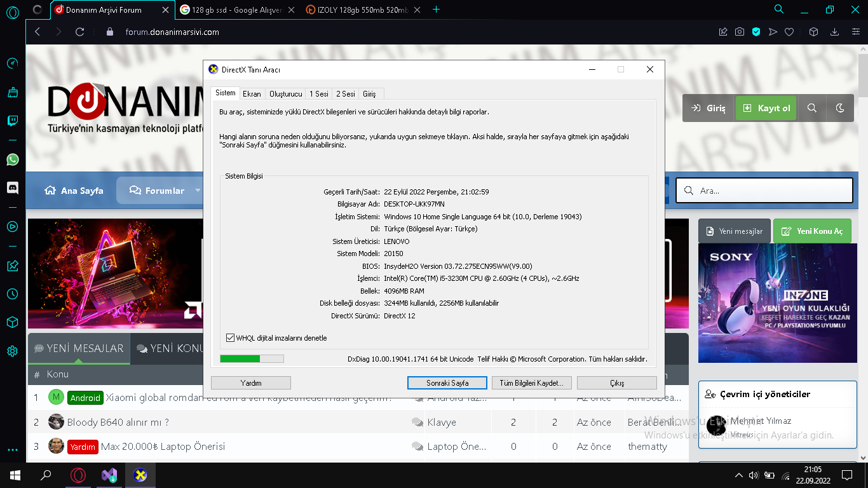
Task: Open the Giriş tab in DirectX dialog
Action: coord(369,94)
